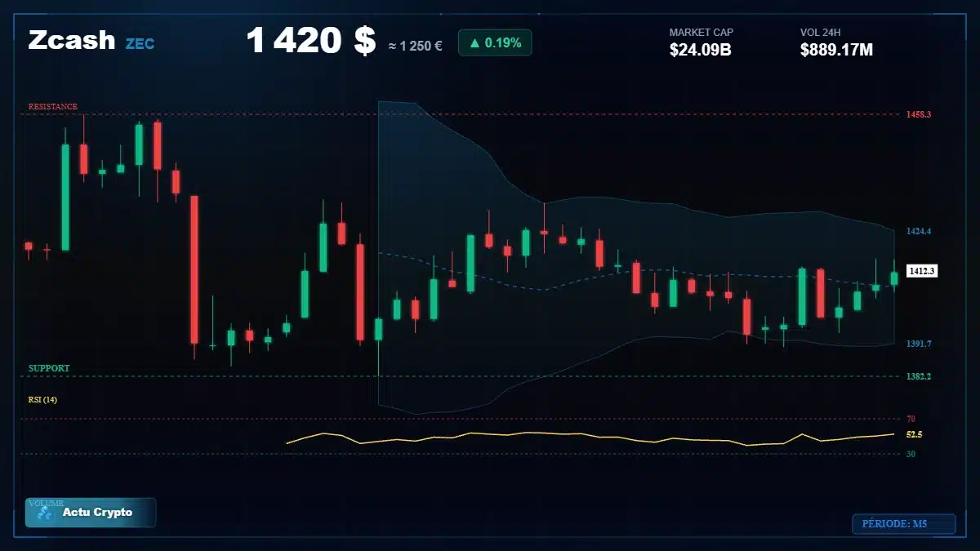Click the RSI (14) indicator label
The width and height of the screenshot is (980, 551).
point(42,399)
